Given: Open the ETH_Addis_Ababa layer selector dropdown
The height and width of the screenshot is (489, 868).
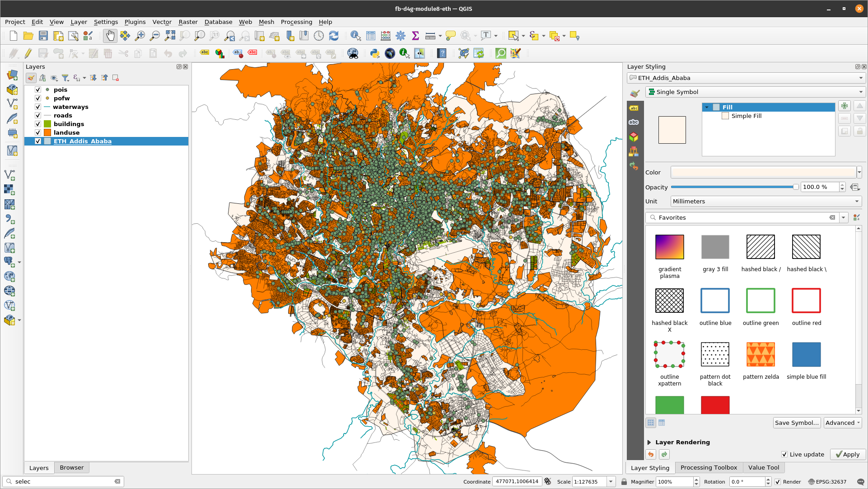Looking at the screenshot, I should (x=746, y=78).
